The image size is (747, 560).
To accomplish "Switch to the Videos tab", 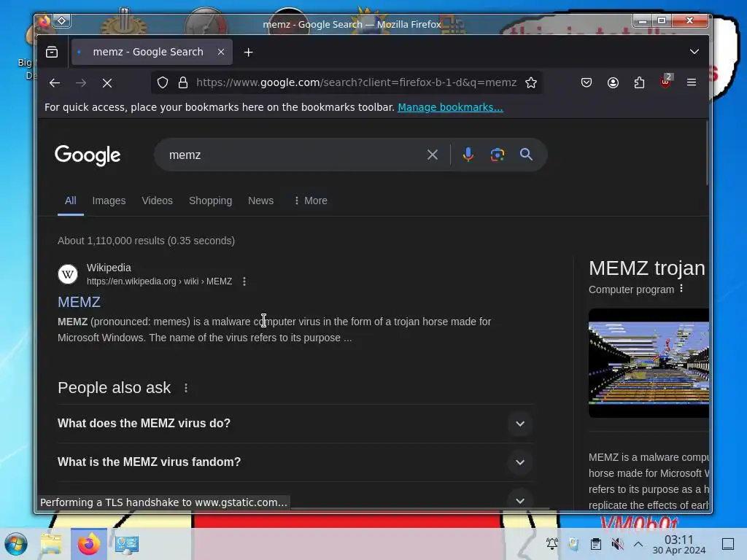I will 158,201.
